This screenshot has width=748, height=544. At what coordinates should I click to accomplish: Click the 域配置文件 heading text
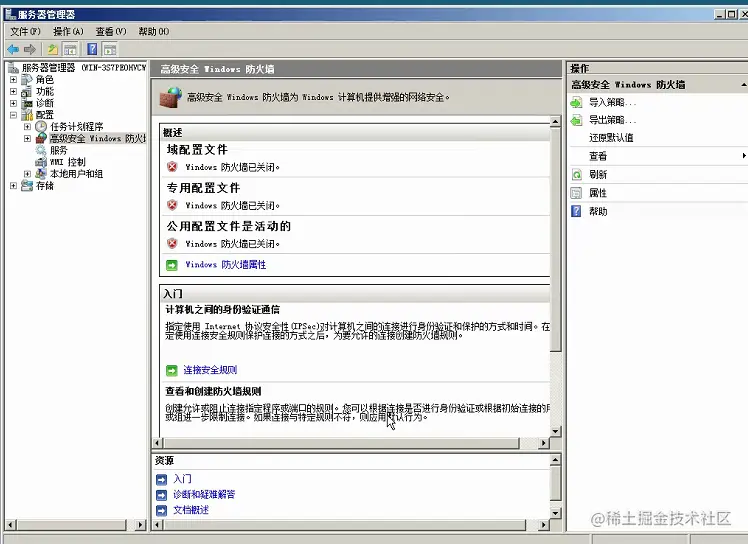pos(197,150)
